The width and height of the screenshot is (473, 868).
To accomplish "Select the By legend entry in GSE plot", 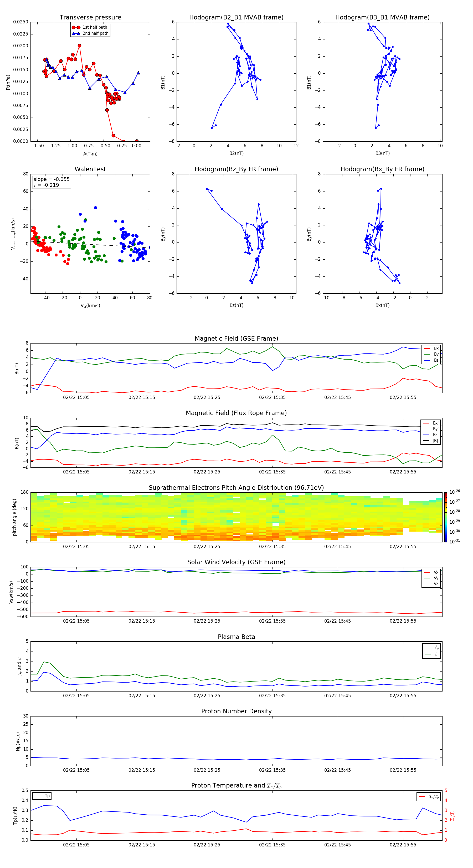I will click(431, 354).
